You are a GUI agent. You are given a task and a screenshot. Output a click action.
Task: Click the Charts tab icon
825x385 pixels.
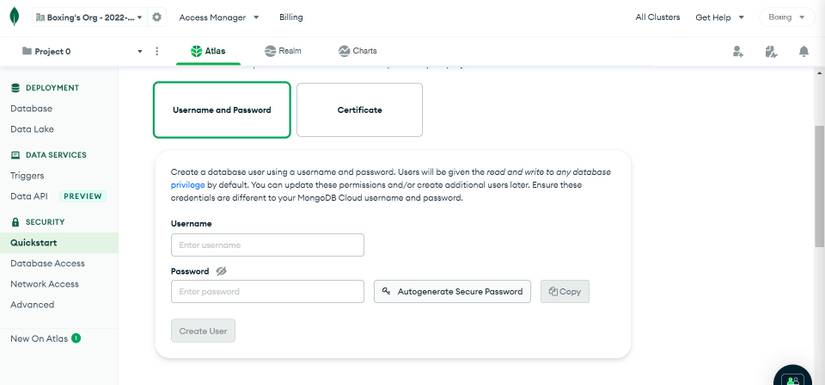point(344,51)
